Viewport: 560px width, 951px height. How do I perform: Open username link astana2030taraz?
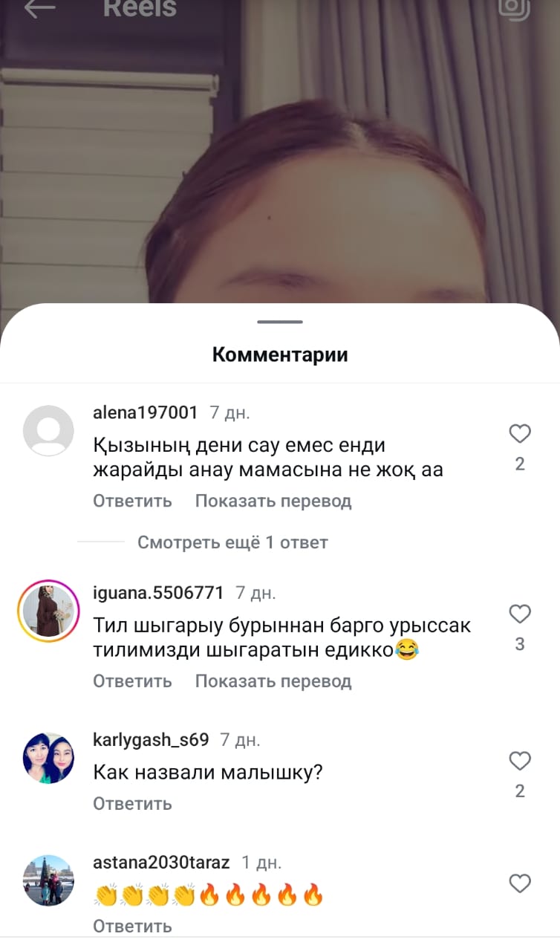161,863
